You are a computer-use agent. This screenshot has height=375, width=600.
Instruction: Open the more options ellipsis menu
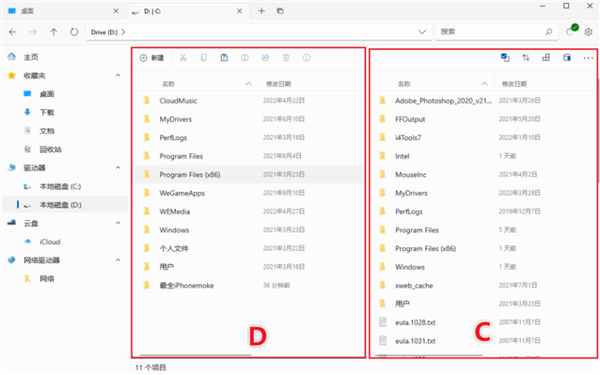(x=588, y=58)
